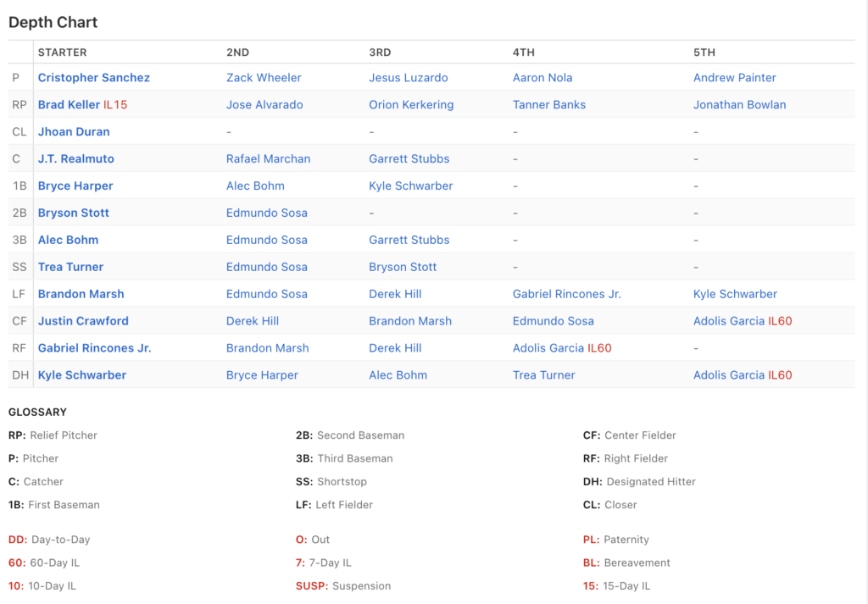Click the STARTER column header
This screenshot has height=604, width=868.
pos(62,53)
